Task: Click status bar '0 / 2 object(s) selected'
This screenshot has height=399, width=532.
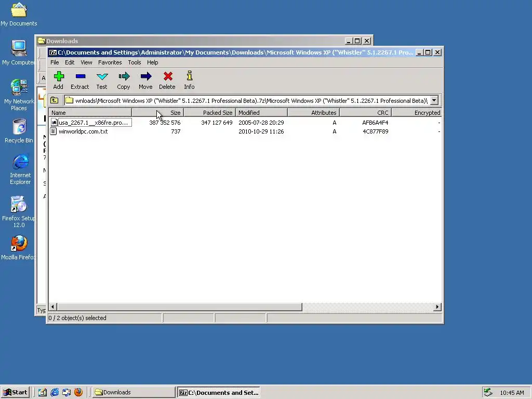Action: coord(77,318)
